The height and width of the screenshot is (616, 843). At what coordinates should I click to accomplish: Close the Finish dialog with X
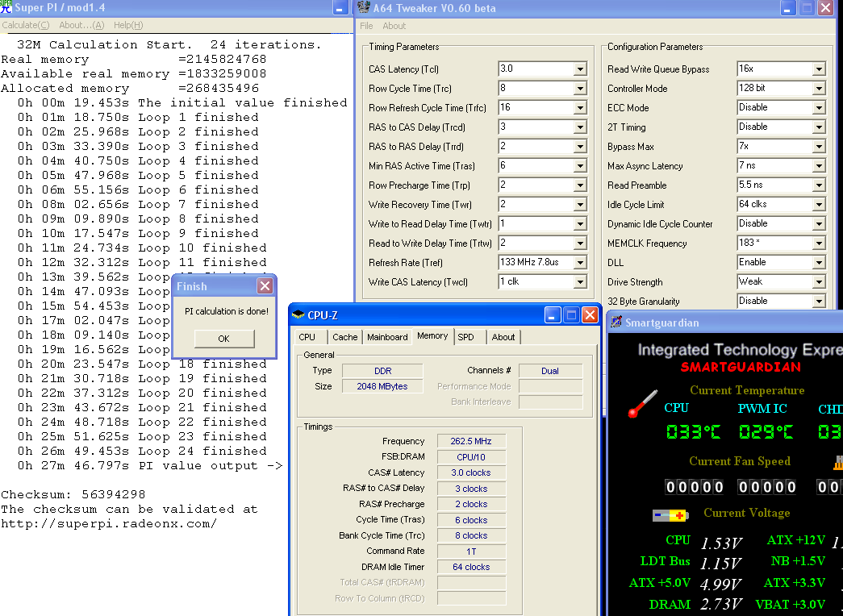pyautogui.click(x=265, y=286)
